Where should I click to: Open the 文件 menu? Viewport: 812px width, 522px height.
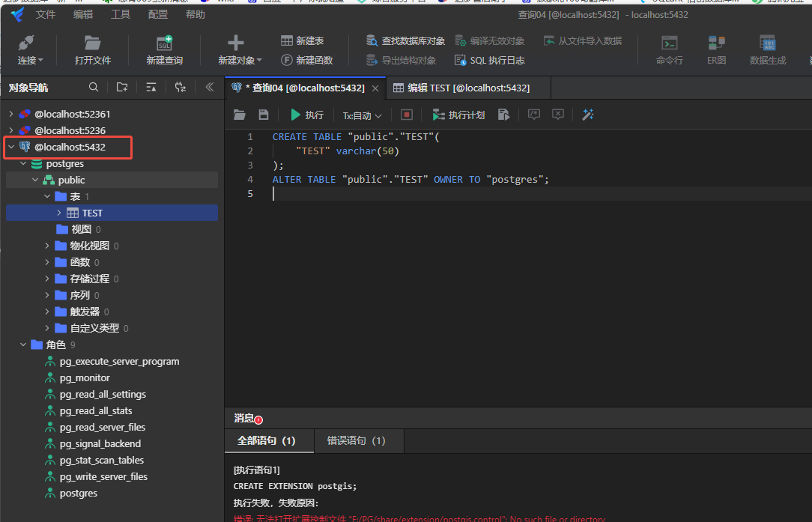click(45, 14)
